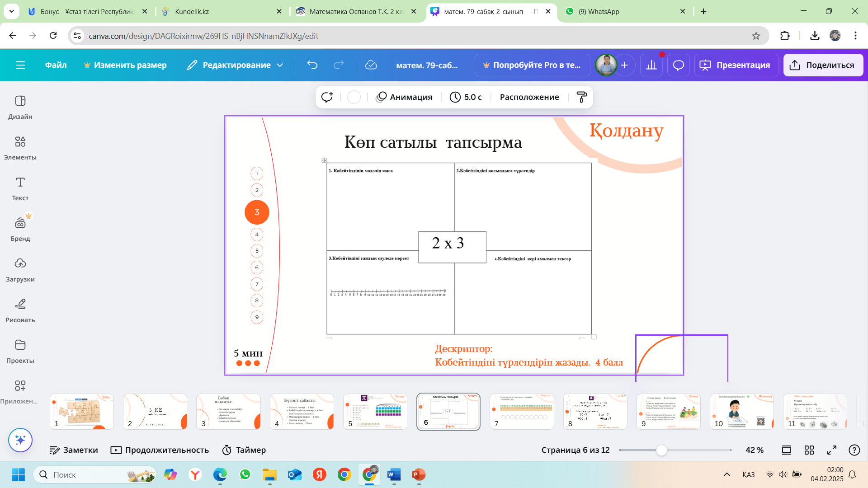Click the copy style paint roller icon
Image resolution: width=868 pixels, height=488 pixels.
point(581,97)
